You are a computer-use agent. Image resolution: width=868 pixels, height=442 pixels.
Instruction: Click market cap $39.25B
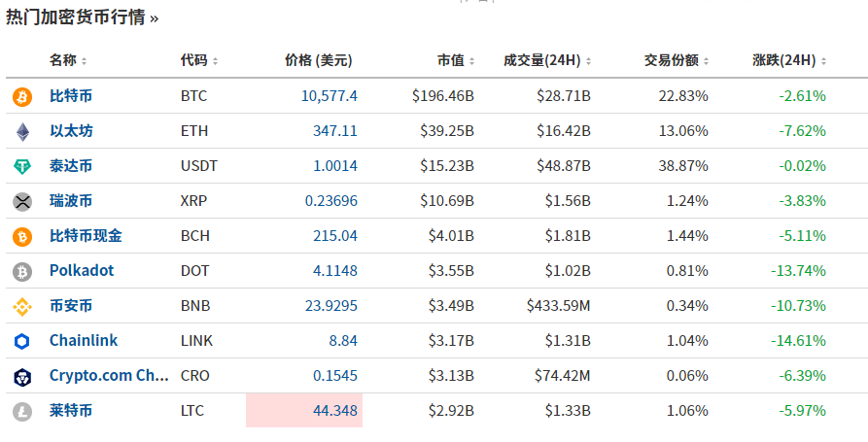[447, 130]
